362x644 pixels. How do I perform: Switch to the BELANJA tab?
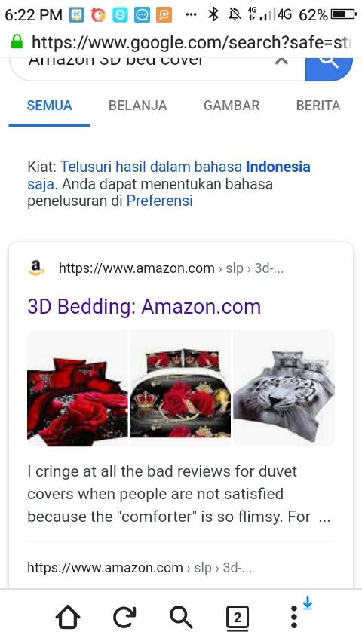pyautogui.click(x=138, y=106)
